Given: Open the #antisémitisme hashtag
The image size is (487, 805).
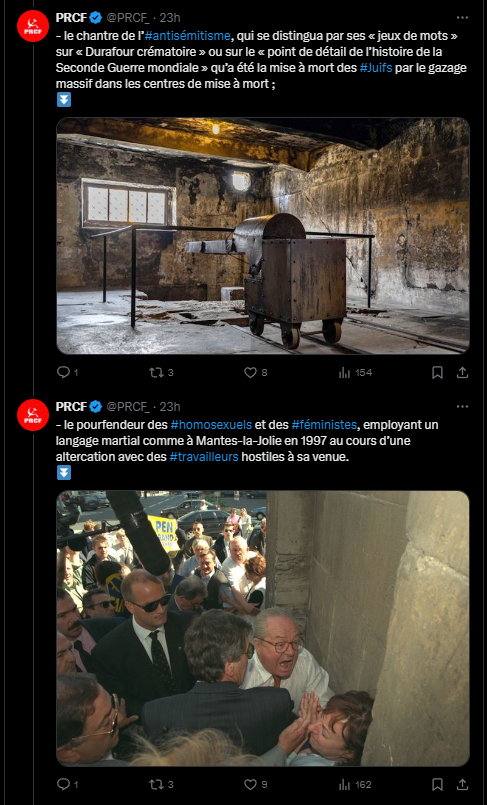Looking at the screenshot, I should (187, 35).
